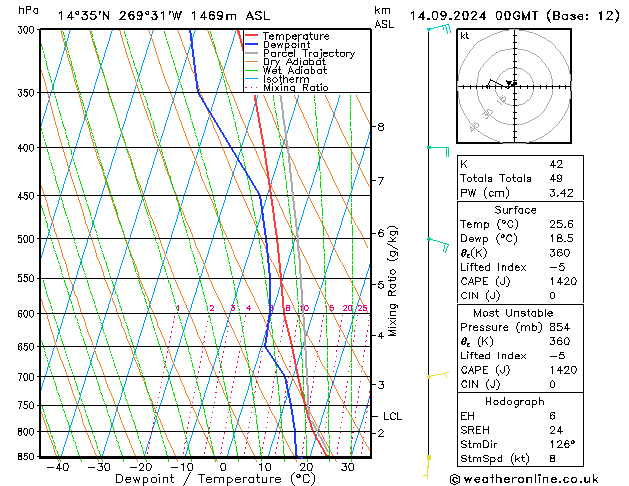
Task: Click the K index value 42
Action: coord(556,164)
